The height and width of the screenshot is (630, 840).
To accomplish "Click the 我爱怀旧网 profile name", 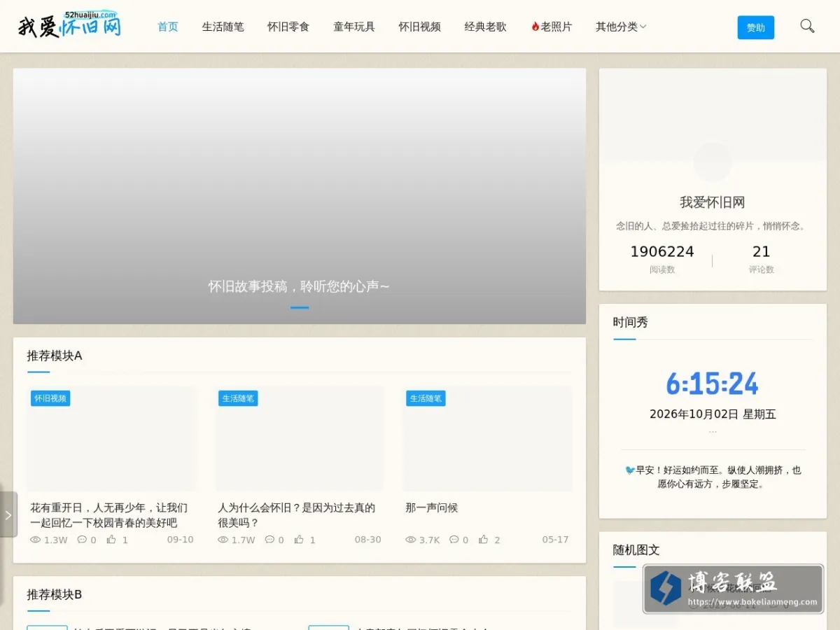I will click(x=713, y=202).
